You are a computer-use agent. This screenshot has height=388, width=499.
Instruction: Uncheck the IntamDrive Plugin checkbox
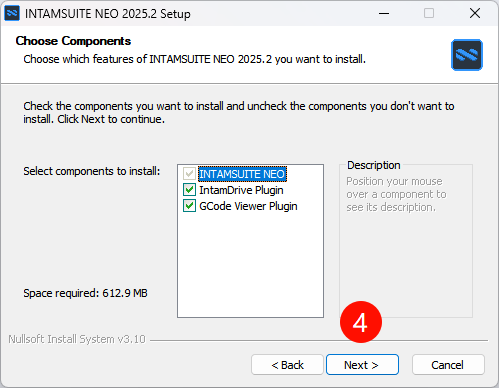(x=189, y=190)
